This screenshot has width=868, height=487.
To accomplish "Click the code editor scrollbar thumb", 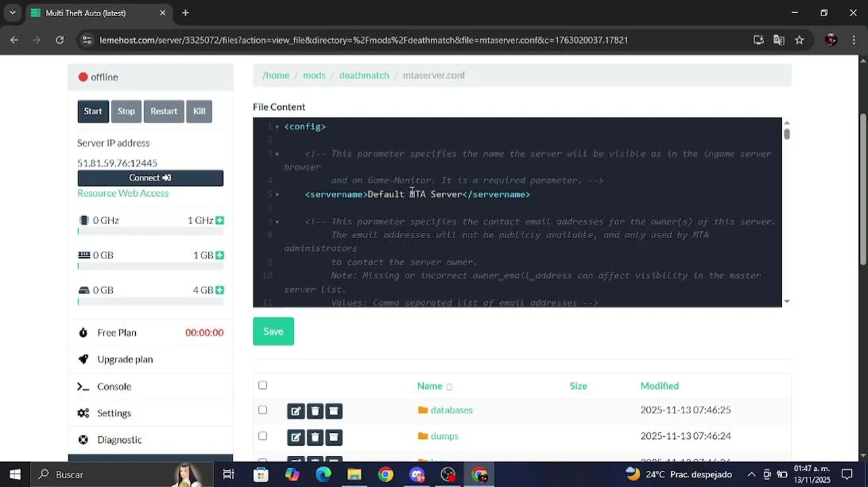I will pos(787,134).
